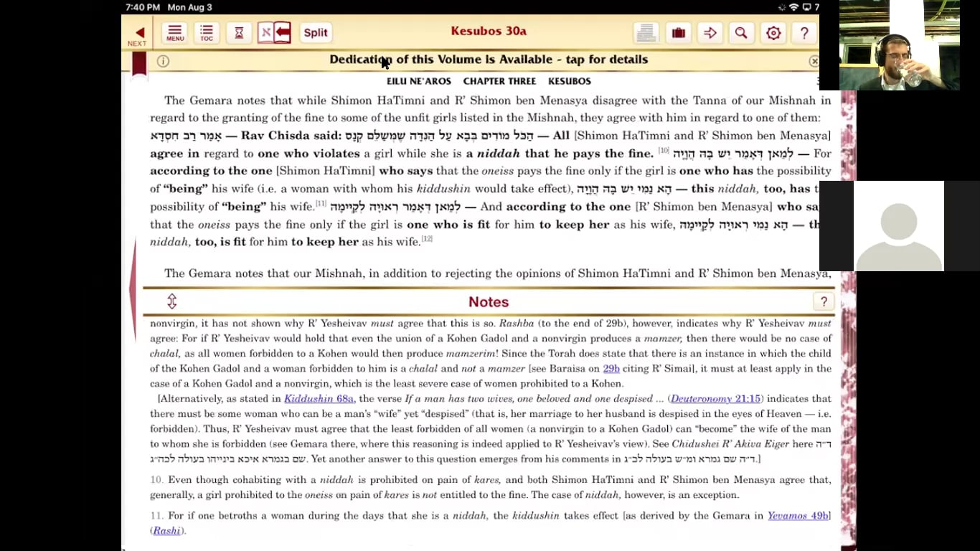Open the TOC table of contents

point(207,33)
